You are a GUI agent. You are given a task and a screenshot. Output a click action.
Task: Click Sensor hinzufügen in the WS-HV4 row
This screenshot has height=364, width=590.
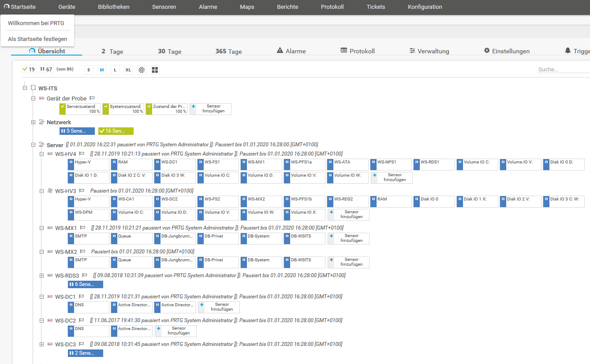[392, 178]
